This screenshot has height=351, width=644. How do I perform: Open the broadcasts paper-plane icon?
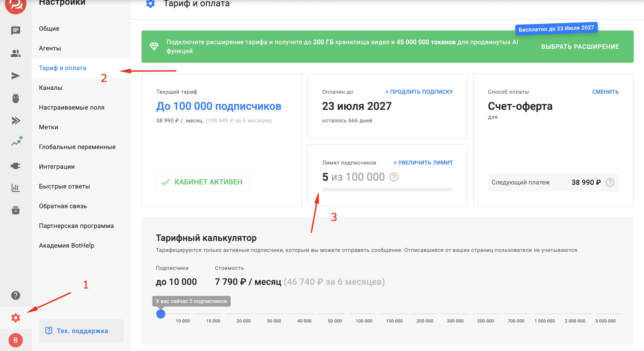16,76
